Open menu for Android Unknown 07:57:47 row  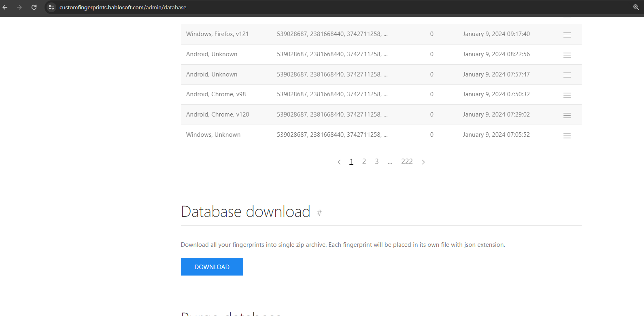(567, 75)
